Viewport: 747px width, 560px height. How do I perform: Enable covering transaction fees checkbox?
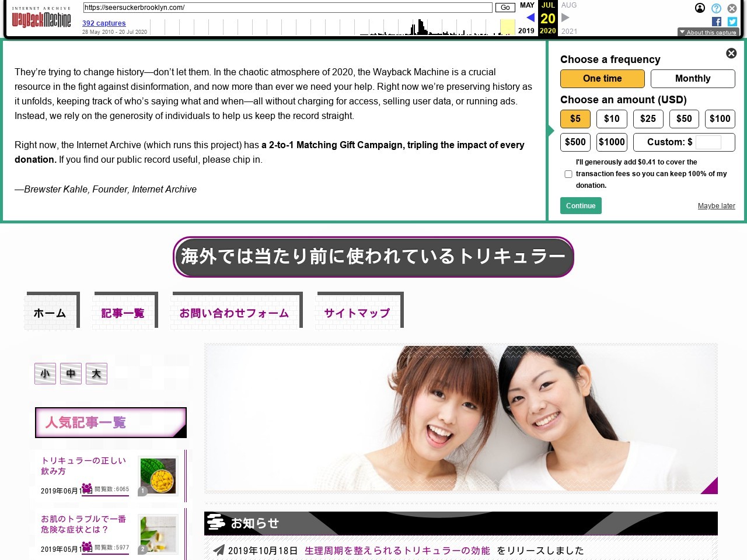[568, 174]
